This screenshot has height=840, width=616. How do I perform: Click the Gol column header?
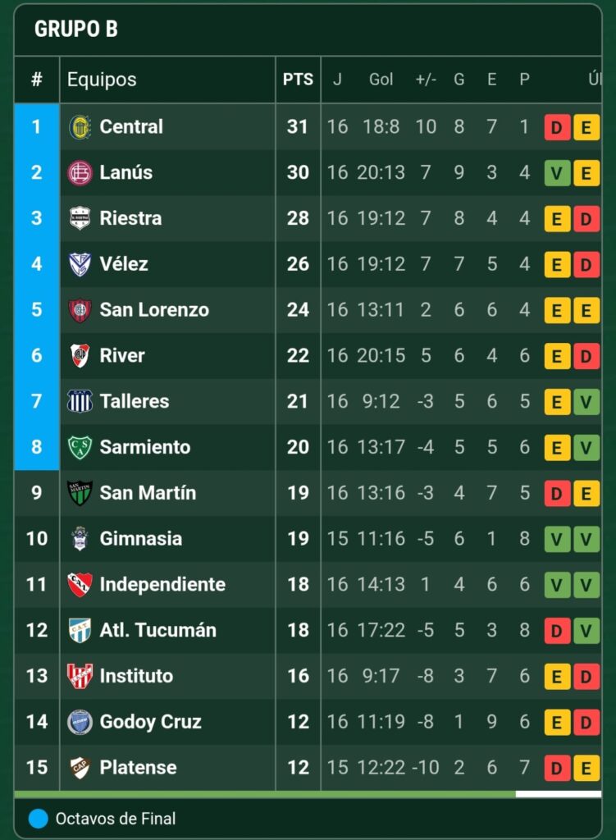pos(381,80)
